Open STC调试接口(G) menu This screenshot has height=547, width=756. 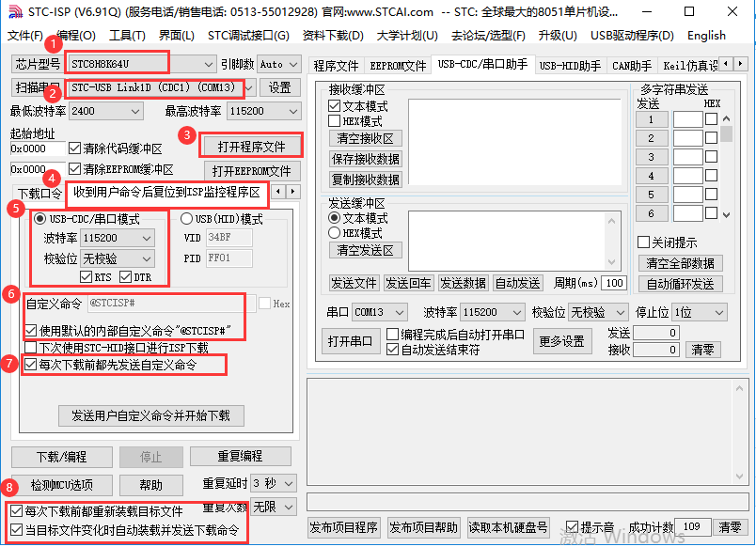pyautogui.click(x=248, y=35)
